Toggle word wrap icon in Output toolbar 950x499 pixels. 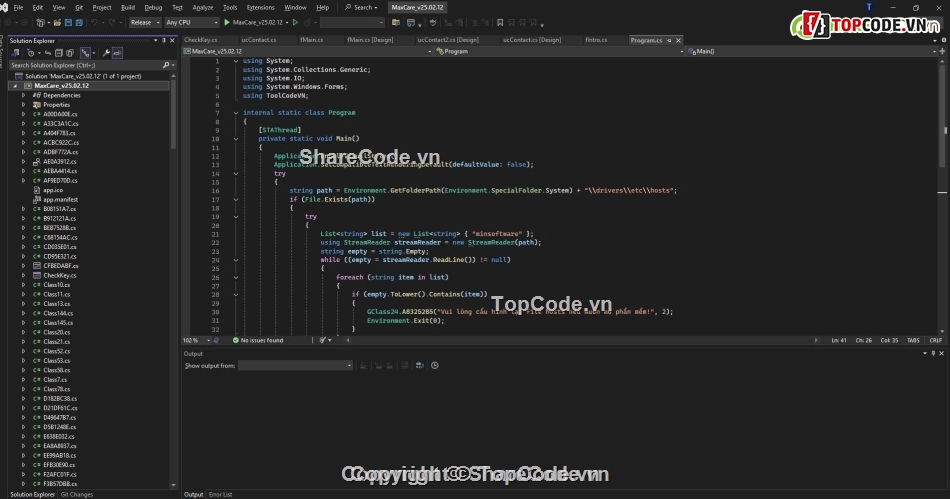420,365
